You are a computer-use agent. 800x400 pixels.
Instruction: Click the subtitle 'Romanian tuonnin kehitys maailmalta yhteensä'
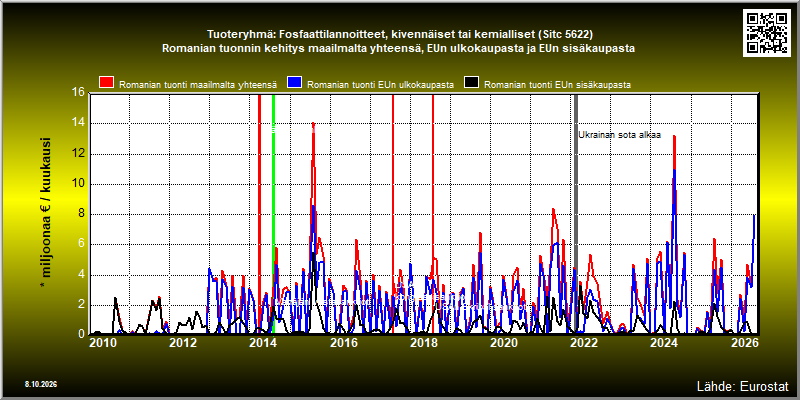[x=398, y=49]
